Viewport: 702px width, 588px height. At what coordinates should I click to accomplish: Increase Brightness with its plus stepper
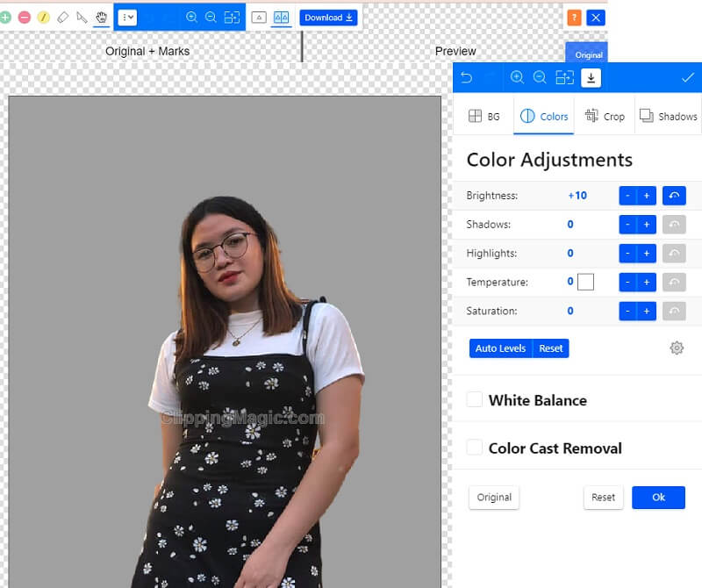click(645, 195)
